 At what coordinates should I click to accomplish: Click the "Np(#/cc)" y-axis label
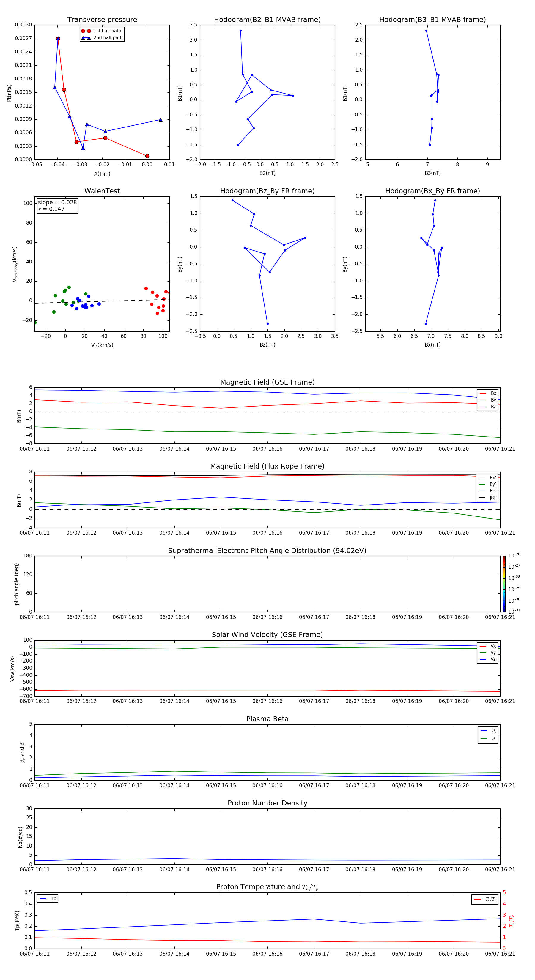pos(20,837)
